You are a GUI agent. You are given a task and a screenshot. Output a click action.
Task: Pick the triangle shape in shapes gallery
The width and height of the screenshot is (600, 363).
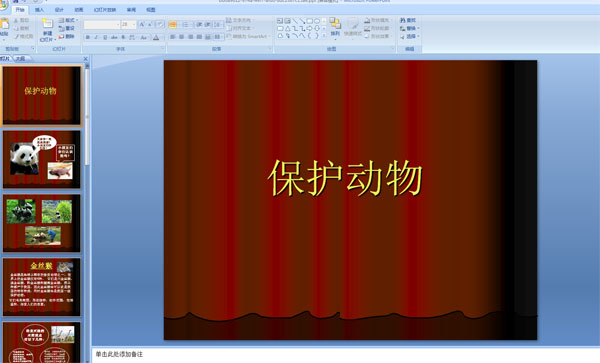pos(287,28)
